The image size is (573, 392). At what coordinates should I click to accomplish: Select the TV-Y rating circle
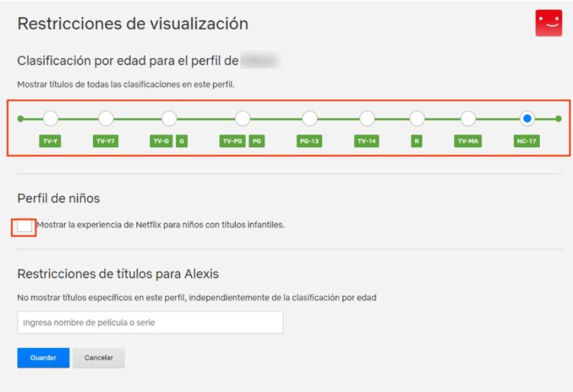(x=50, y=119)
